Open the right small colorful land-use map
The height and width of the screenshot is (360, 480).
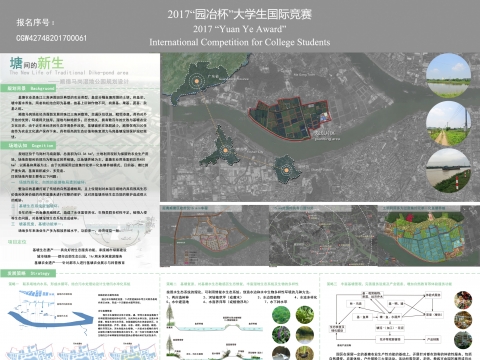[429, 236]
